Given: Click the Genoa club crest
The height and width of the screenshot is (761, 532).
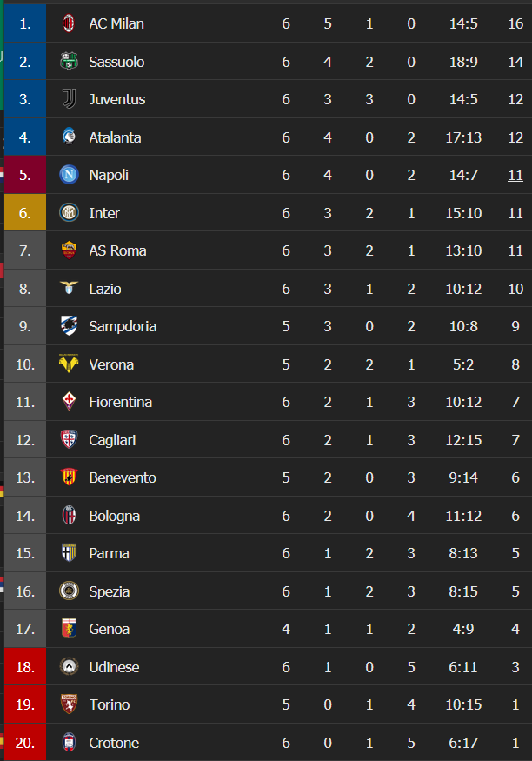Looking at the screenshot, I should [x=69, y=629].
